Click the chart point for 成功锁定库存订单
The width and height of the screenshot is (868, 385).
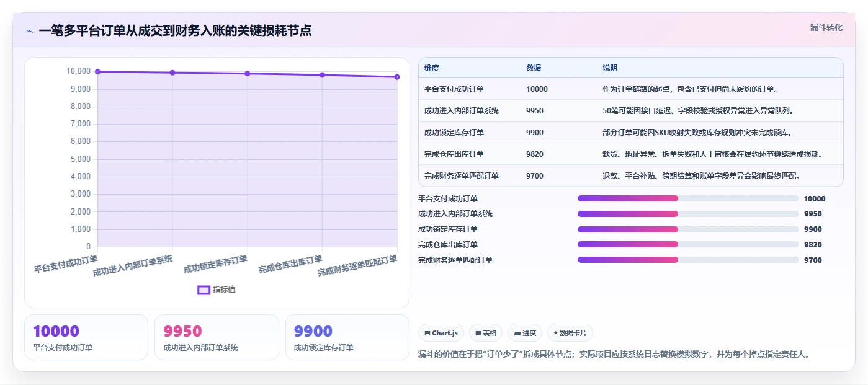point(248,74)
